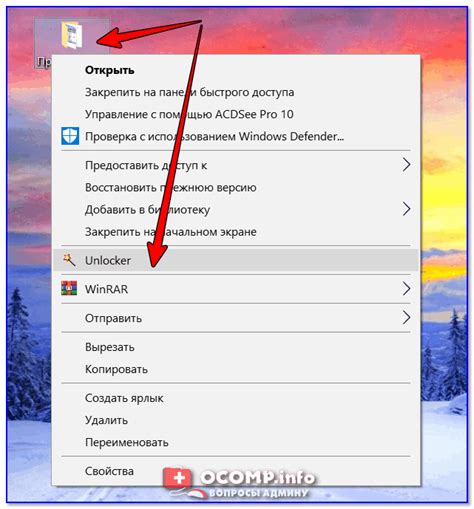Expand Добавить в библиотеку submenu arrow
Screen dimensions: 474x509
click(406, 209)
